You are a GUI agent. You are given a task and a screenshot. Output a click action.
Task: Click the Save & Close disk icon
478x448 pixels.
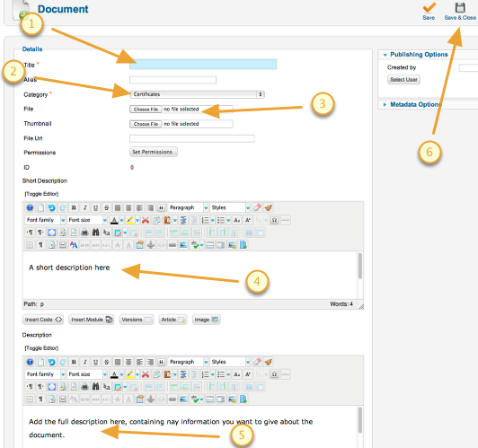pos(460,7)
